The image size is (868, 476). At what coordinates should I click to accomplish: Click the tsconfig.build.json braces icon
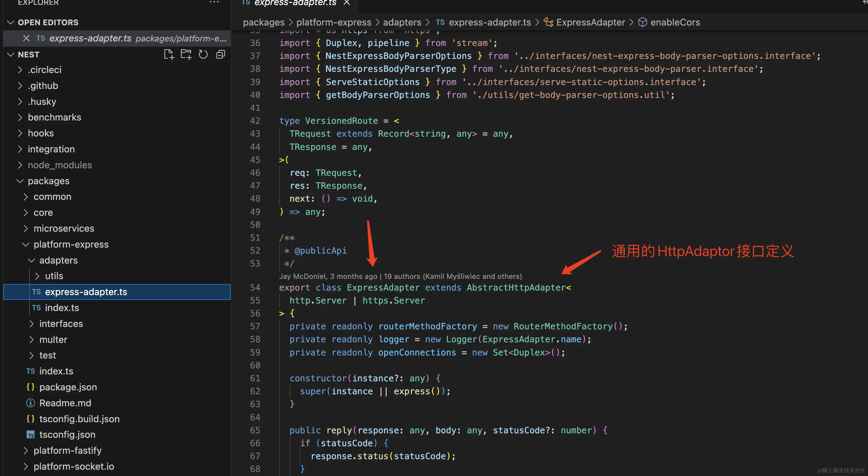click(x=31, y=419)
